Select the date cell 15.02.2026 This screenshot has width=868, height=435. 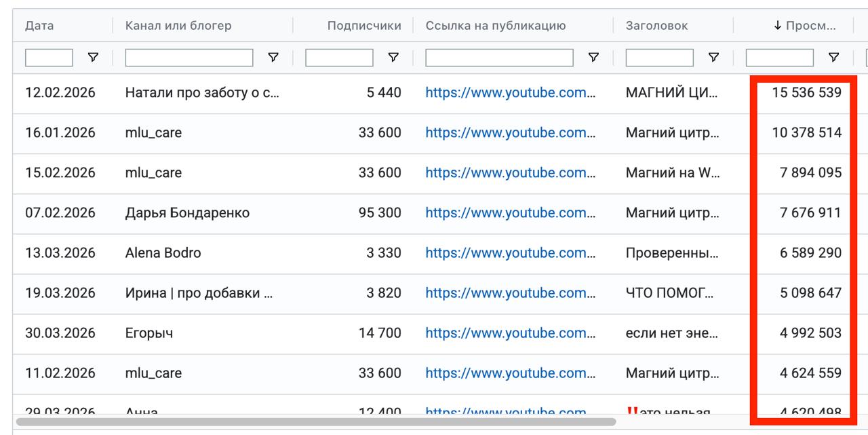(x=60, y=173)
